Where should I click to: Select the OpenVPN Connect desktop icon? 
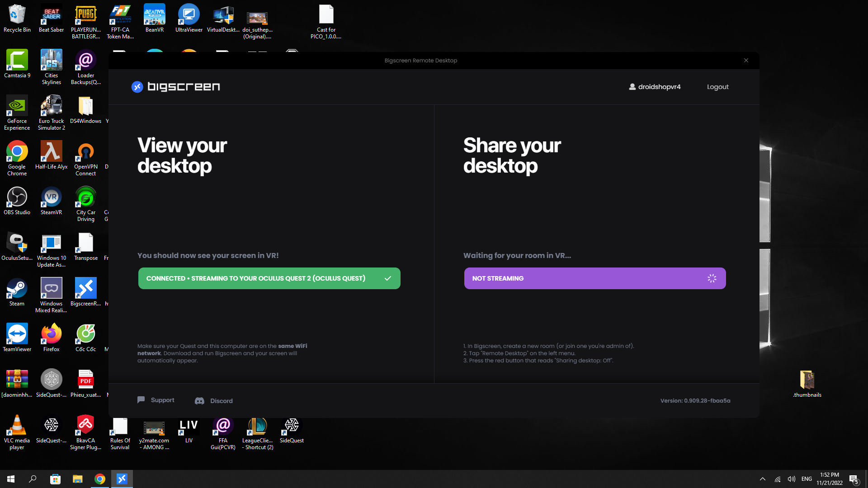point(86,159)
